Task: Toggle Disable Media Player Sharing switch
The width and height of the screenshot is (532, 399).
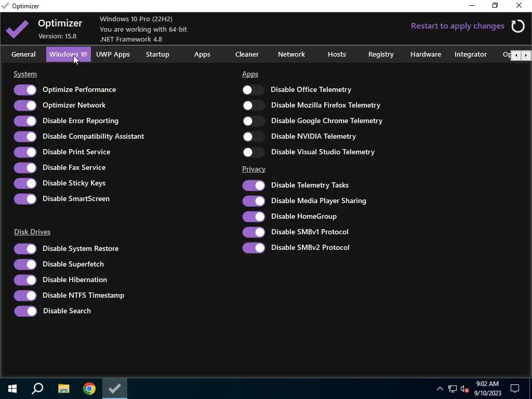Action: coord(254,201)
